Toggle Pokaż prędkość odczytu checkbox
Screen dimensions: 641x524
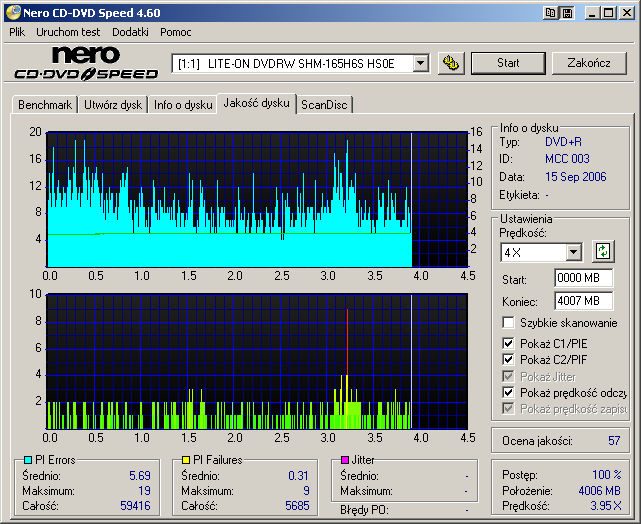tap(508, 392)
